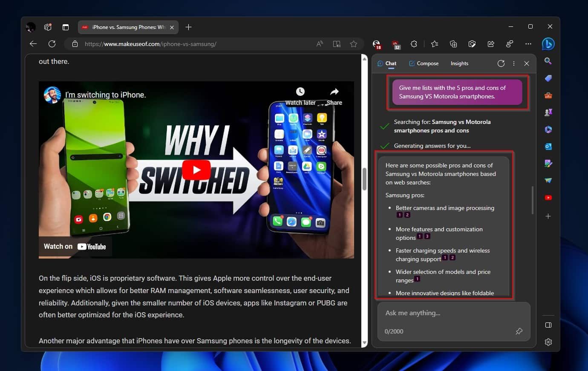Switch to the Insights tab
Viewport: 588px width, 371px height.
459,63
